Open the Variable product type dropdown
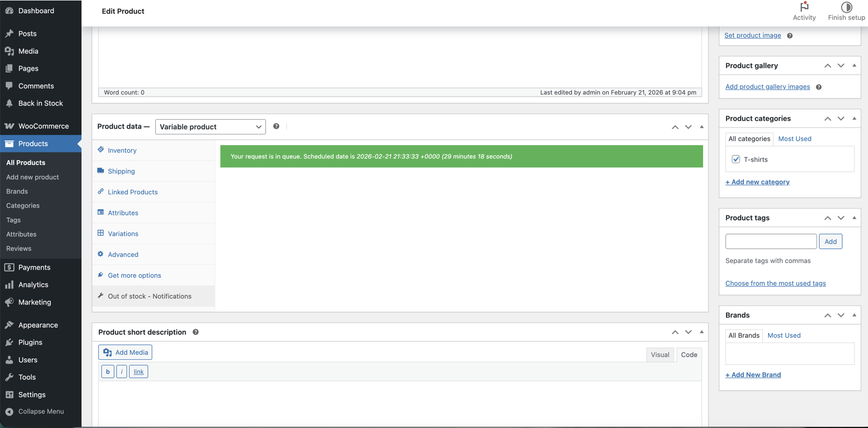The height and width of the screenshot is (428, 868). (x=210, y=127)
